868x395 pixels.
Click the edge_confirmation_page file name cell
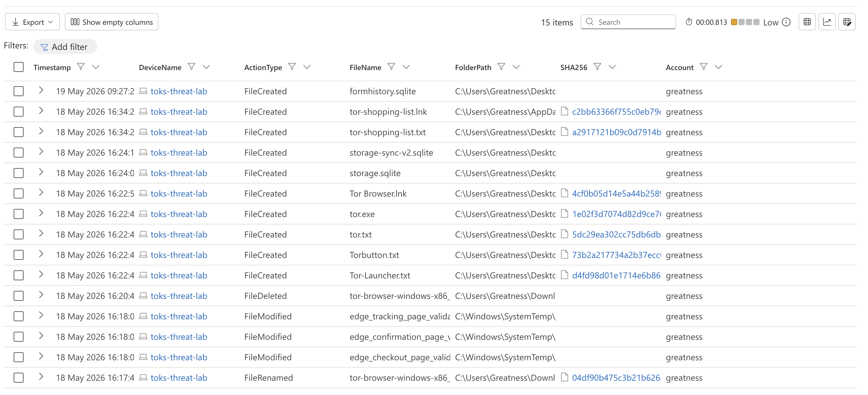point(400,337)
